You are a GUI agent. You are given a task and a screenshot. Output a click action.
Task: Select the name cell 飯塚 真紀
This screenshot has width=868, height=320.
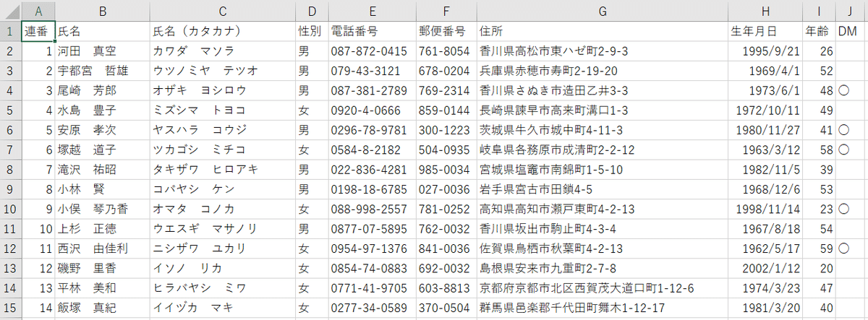103,307
